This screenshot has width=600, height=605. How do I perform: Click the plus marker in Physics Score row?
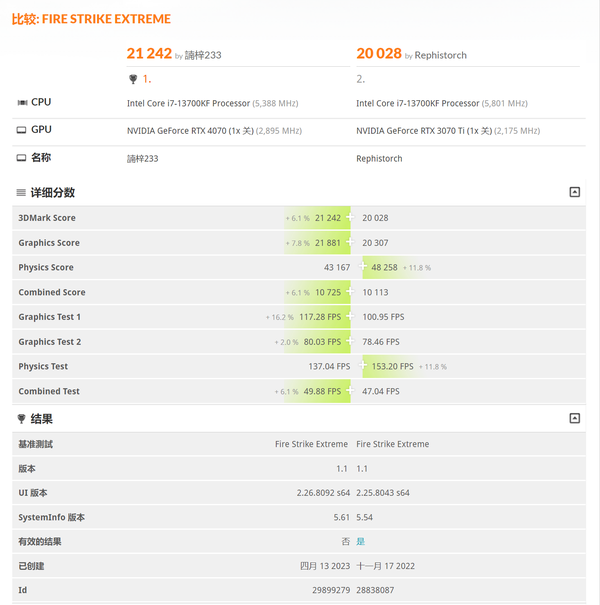click(x=362, y=266)
